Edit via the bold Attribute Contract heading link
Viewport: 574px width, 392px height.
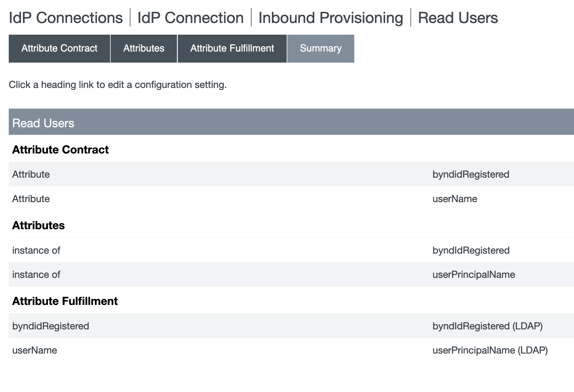(x=60, y=150)
